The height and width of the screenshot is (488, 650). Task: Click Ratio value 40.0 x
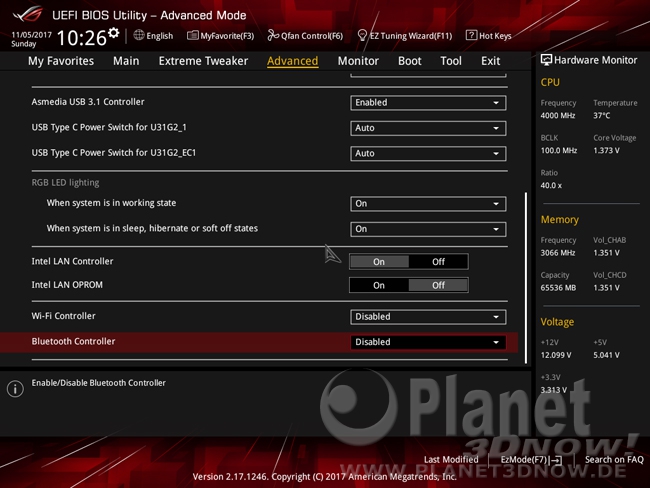pos(551,186)
